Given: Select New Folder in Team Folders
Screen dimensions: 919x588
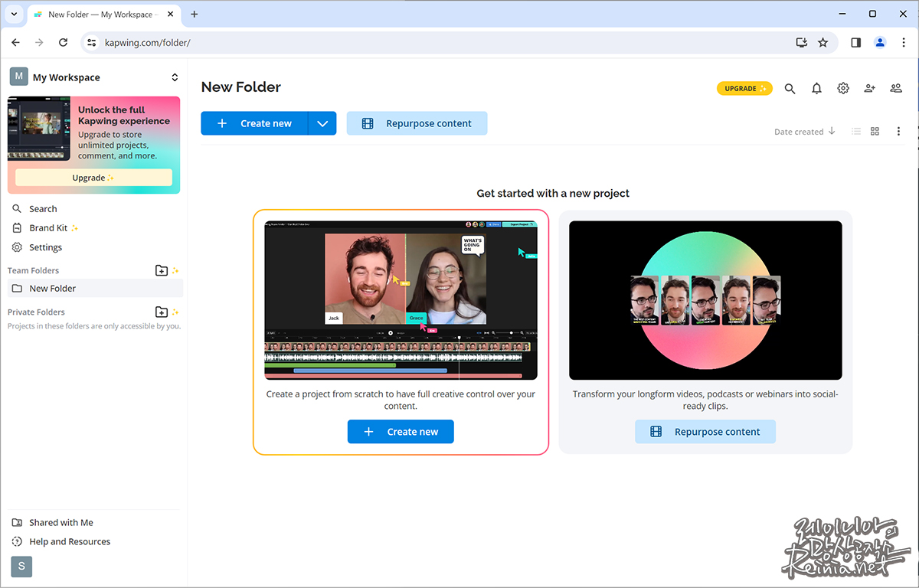Looking at the screenshot, I should click(95, 289).
